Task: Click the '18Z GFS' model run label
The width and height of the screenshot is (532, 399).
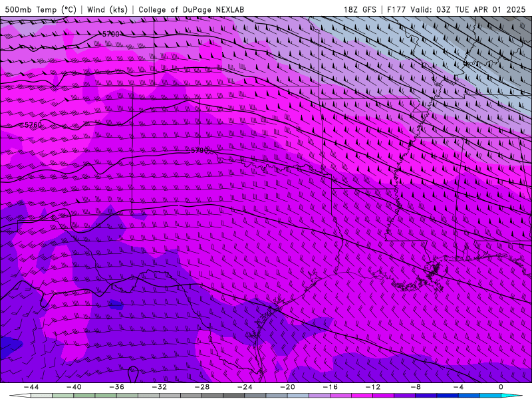Action: pos(360,9)
